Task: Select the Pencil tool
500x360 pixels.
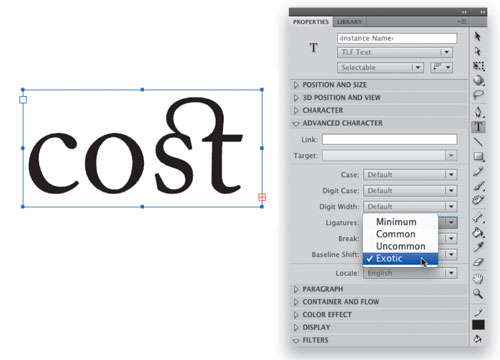Action: pos(478,171)
